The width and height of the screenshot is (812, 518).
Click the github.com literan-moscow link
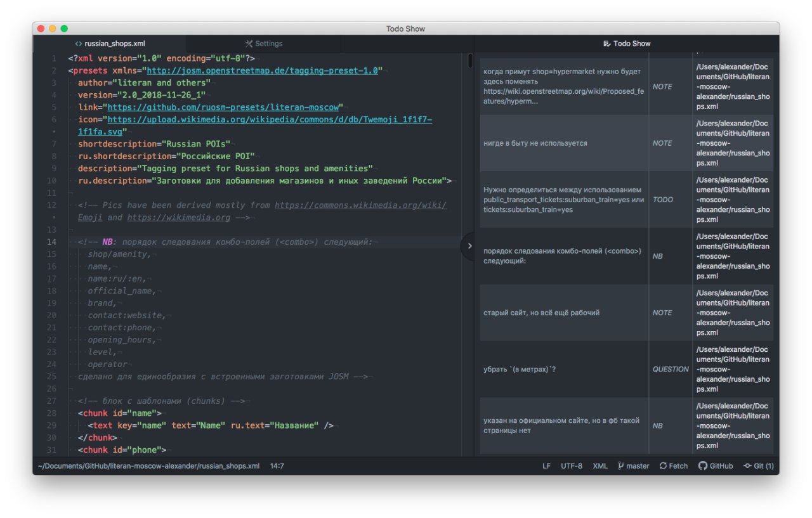pyautogui.click(x=225, y=107)
